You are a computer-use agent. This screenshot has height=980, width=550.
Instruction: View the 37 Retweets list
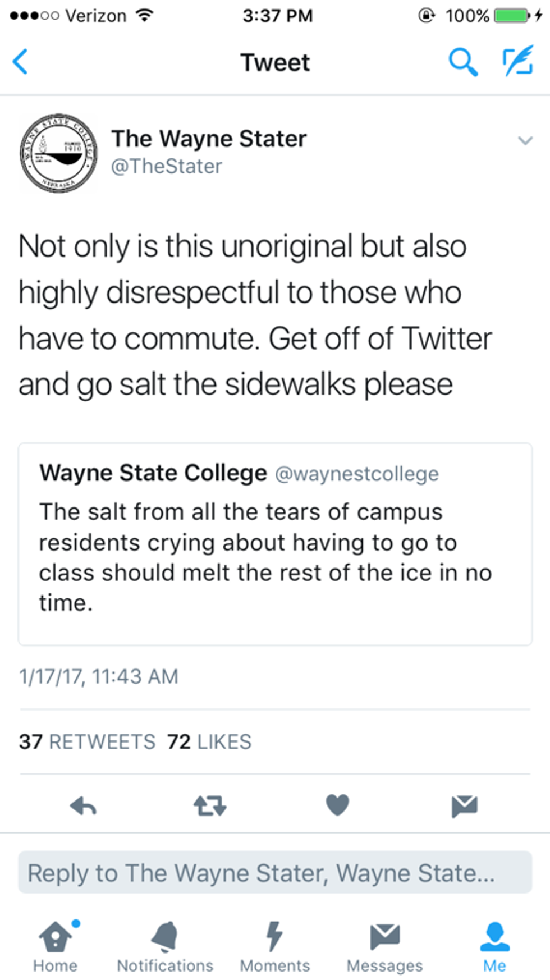(87, 742)
